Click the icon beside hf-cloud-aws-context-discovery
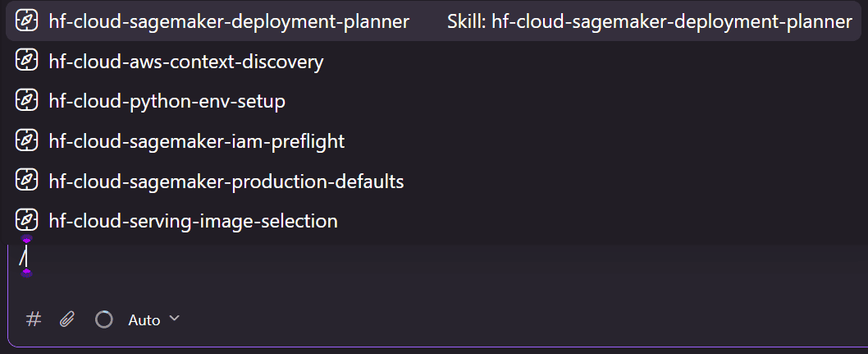 click(26, 61)
